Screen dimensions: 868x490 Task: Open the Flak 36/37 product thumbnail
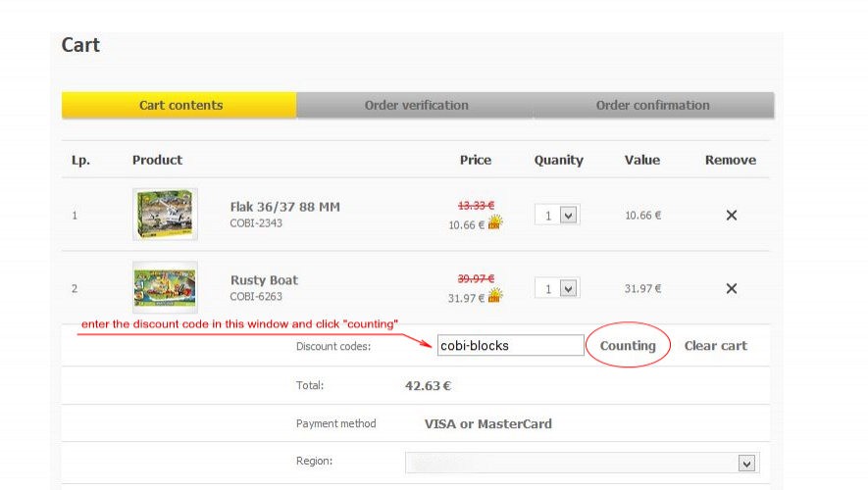click(x=165, y=214)
